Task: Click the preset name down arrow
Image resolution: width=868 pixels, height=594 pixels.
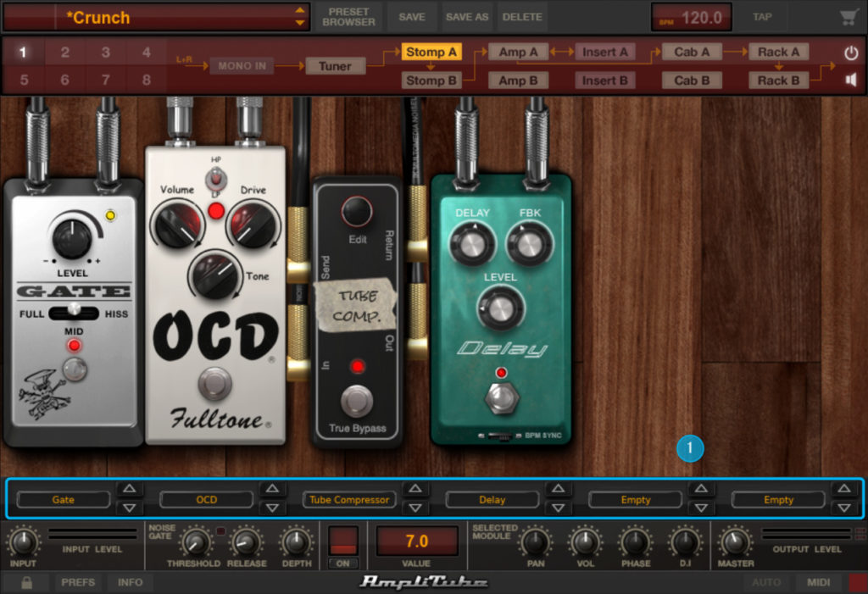Action: tap(299, 23)
